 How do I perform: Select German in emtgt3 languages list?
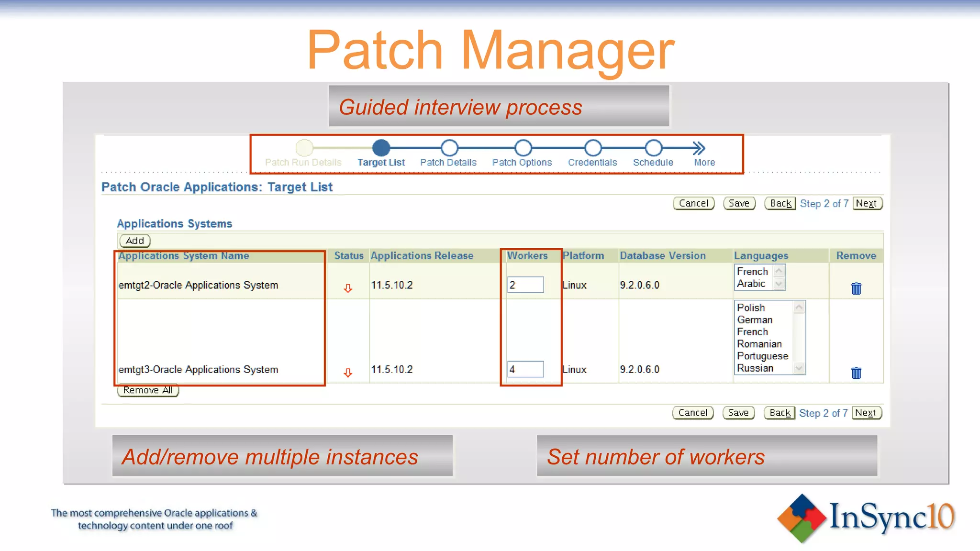pyautogui.click(x=755, y=320)
